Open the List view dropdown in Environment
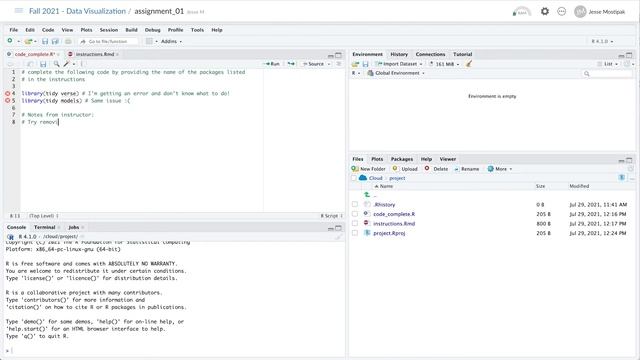Image resolution: width=640 pixels, height=360 pixels. tap(608, 64)
